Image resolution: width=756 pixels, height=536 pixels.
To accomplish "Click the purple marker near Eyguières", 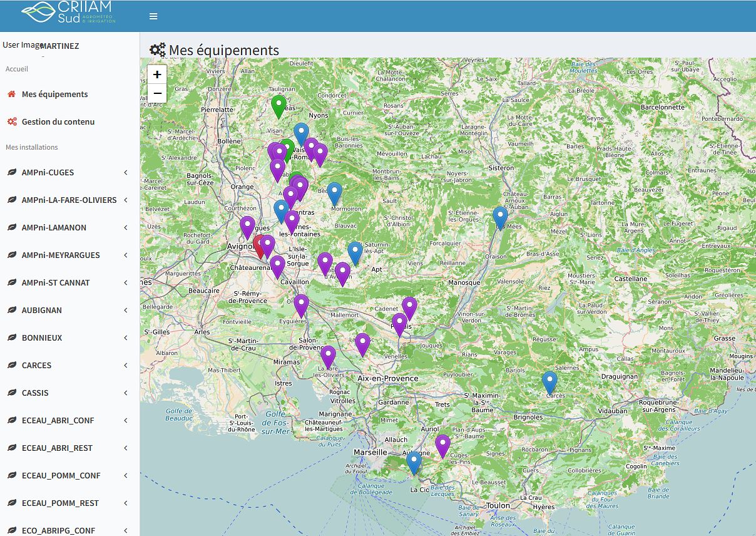I will click(x=301, y=305).
